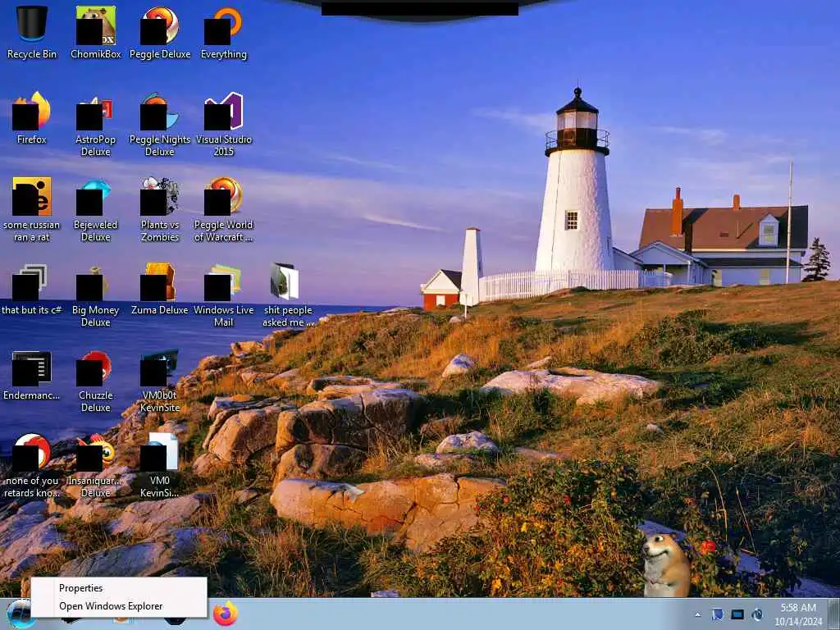Choose Properties in the context menu
Screen dimensions: 840x630
tap(118, 587)
